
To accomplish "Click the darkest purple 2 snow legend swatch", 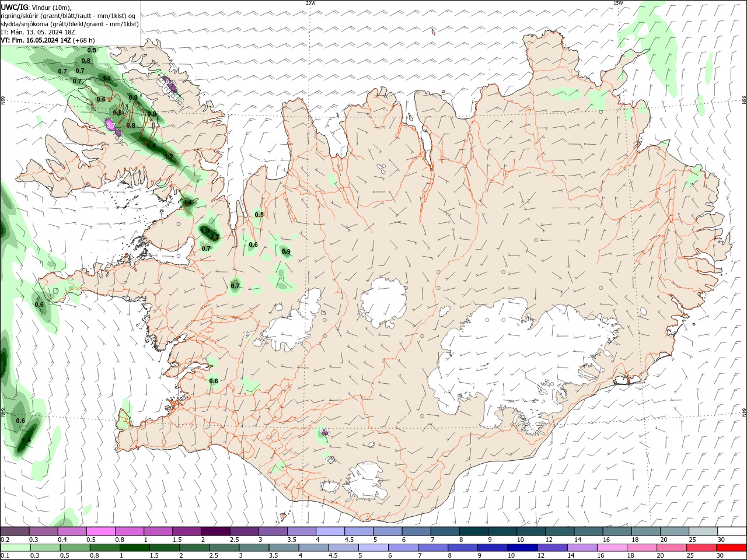I will coord(215,531).
